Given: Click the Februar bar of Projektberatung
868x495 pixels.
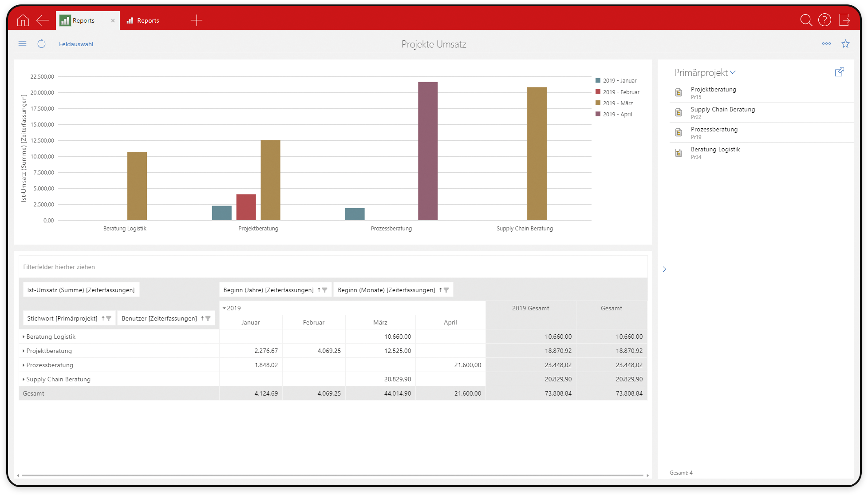Looking at the screenshot, I should pyautogui.click(x=246, y=207).
